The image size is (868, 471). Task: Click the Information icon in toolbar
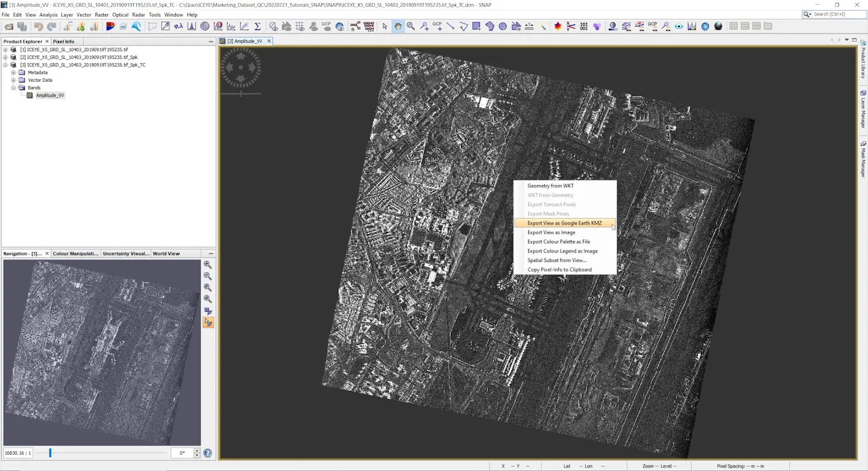[x=205, y=27]
